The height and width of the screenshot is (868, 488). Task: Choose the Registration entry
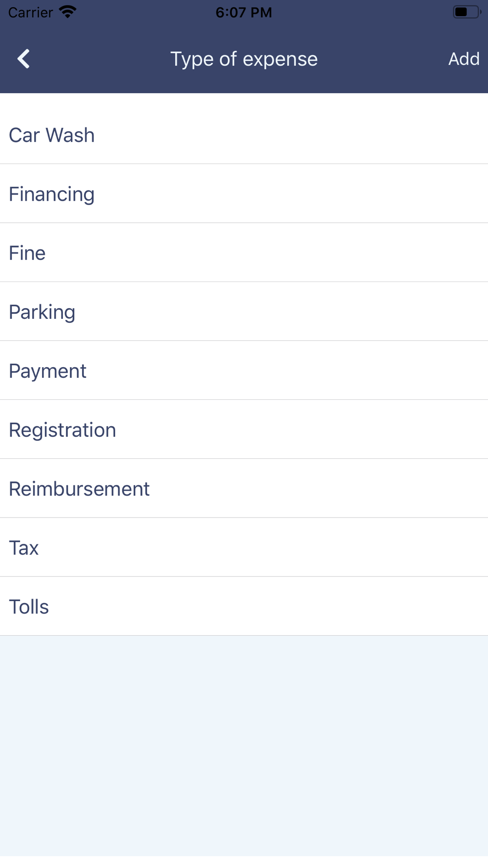[x=244, y=430]
